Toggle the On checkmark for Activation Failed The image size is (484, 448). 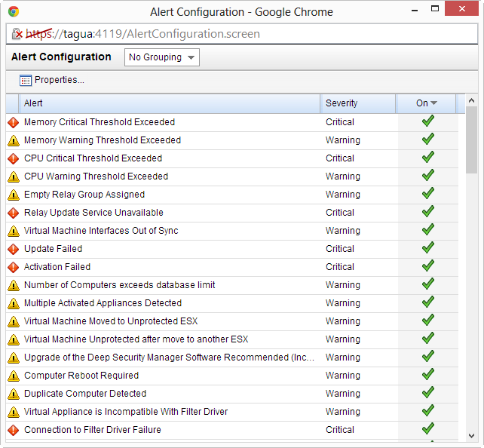[x=427, y=266]
